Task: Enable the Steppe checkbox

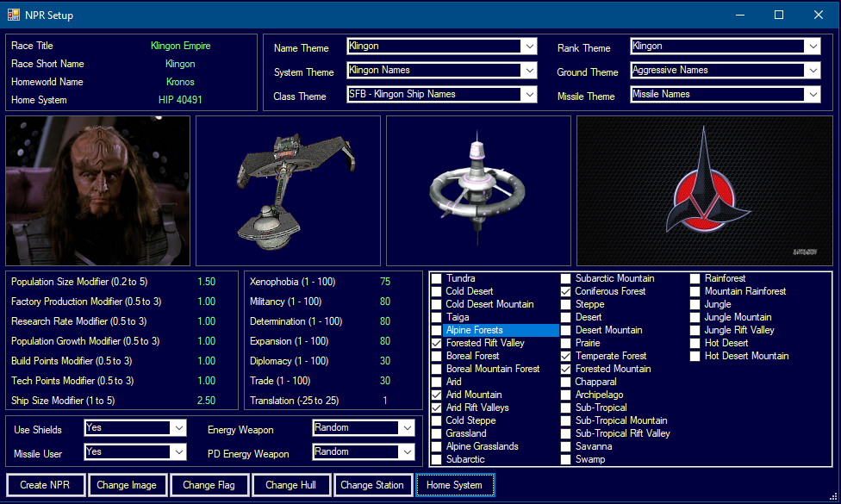Action: pyautogui.click(x=565, y=304)
